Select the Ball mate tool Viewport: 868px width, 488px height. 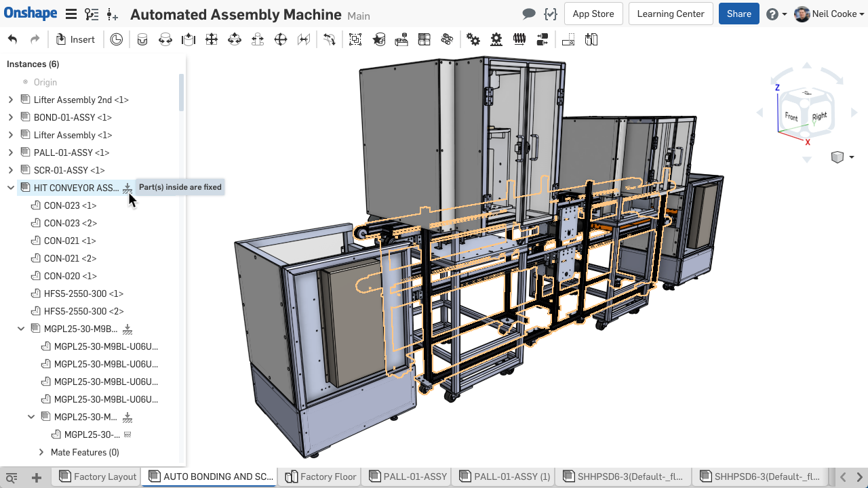(x=281, y=40)
